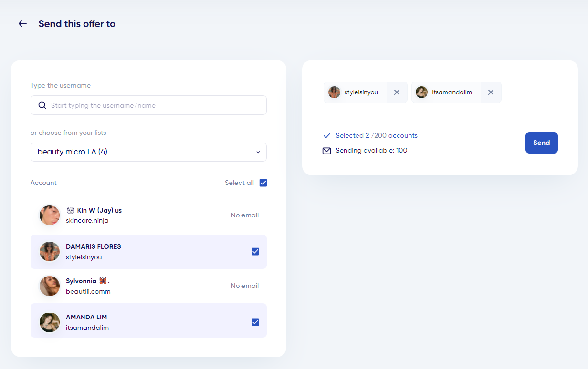The height and width of the screenshot is (369, 588).
Task: Click DAMARIS FLORES profile avatar
Action: click(50, 252)
